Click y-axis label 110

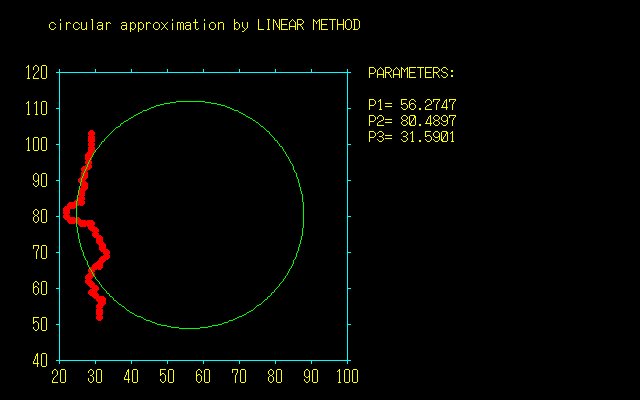pyautogui.click(x=36, y=109)
